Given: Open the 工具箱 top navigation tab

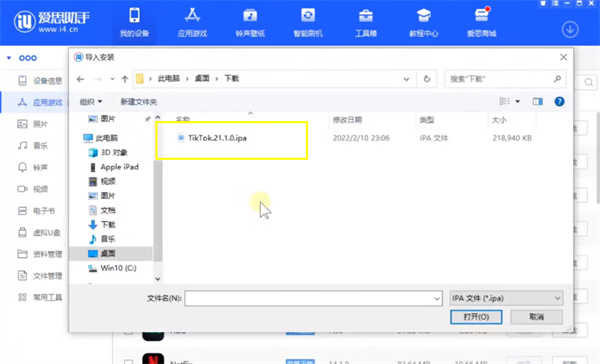Looking at the screenshot, I should [366, 23].
